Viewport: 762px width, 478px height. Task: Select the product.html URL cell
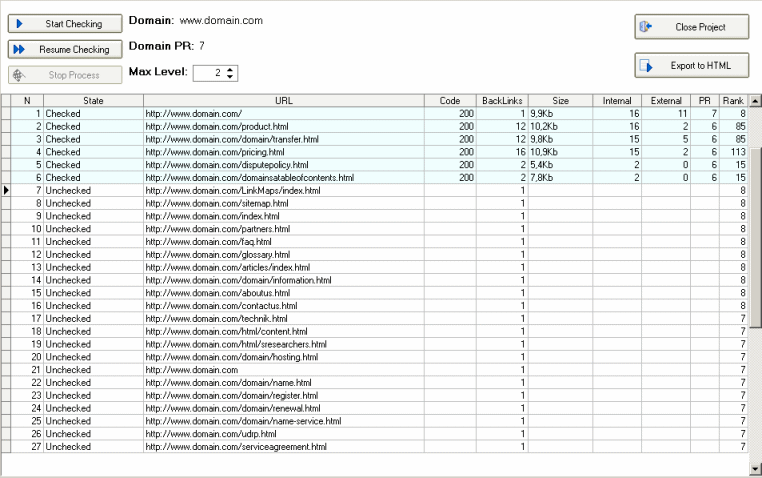pyautogui.click(x=284, y=126)
